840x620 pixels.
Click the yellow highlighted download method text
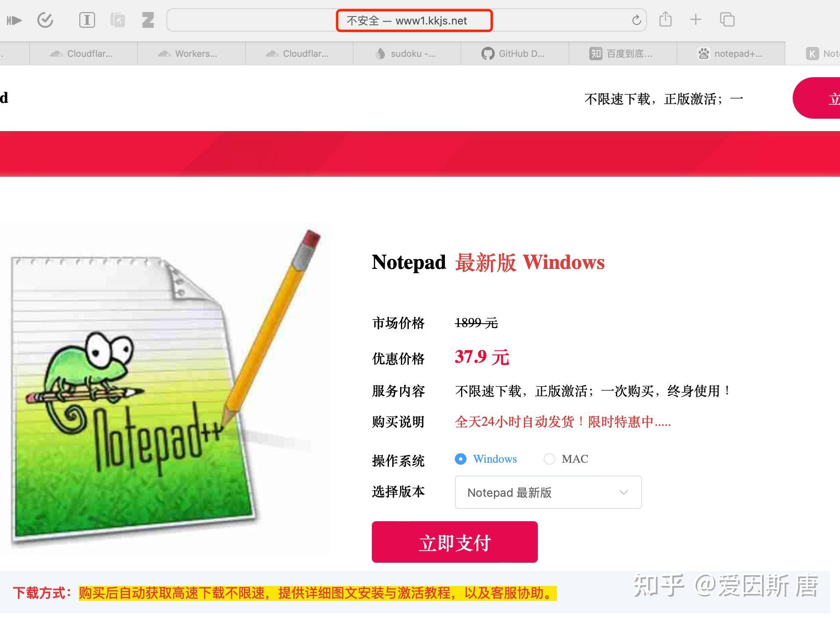[317, 593]
